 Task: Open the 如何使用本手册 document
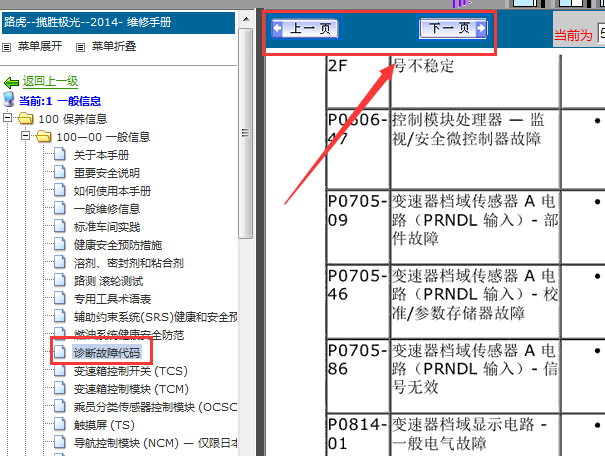click(112, 191)
